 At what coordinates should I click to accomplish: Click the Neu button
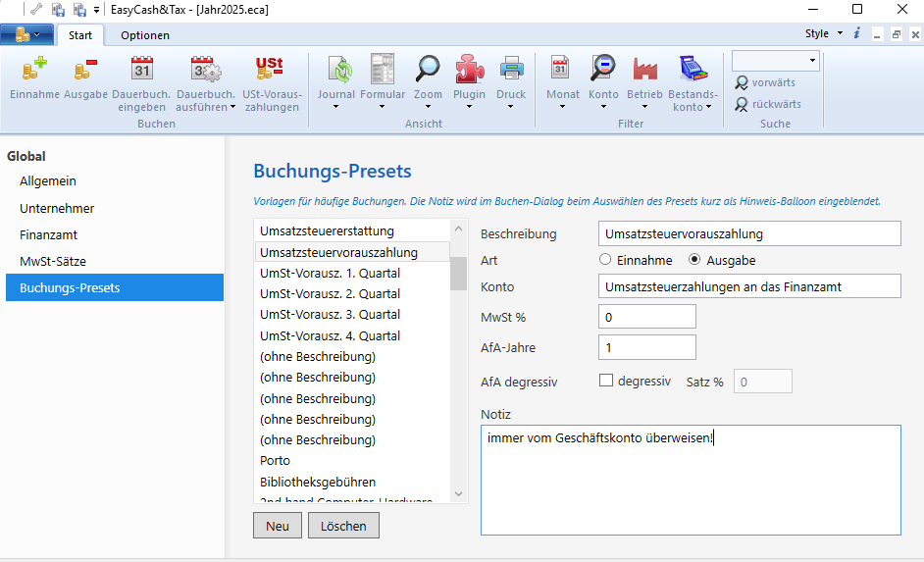278,526
